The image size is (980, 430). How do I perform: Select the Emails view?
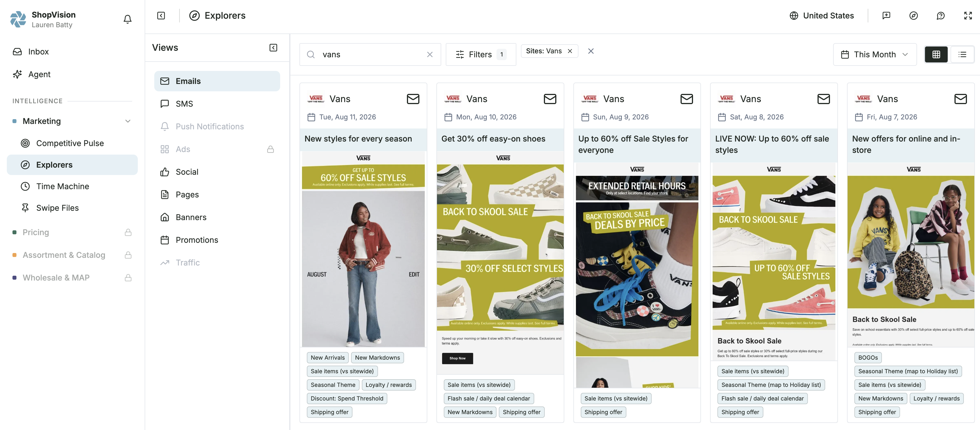coord(217,81)
